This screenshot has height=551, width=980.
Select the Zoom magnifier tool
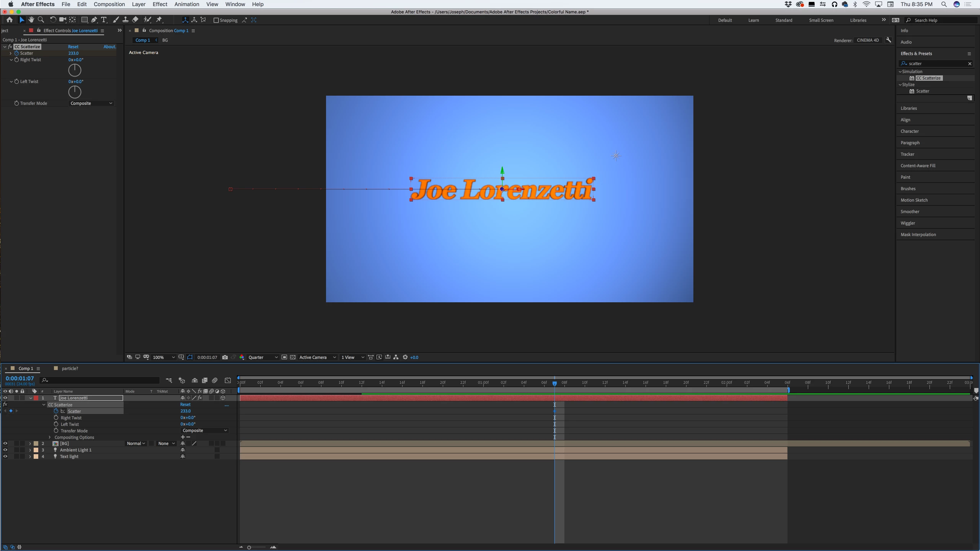tap(41, 20)
